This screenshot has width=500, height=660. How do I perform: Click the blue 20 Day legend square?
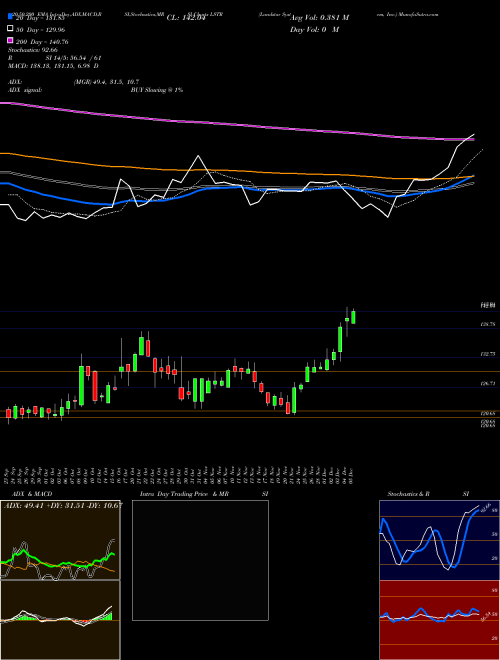11,17
